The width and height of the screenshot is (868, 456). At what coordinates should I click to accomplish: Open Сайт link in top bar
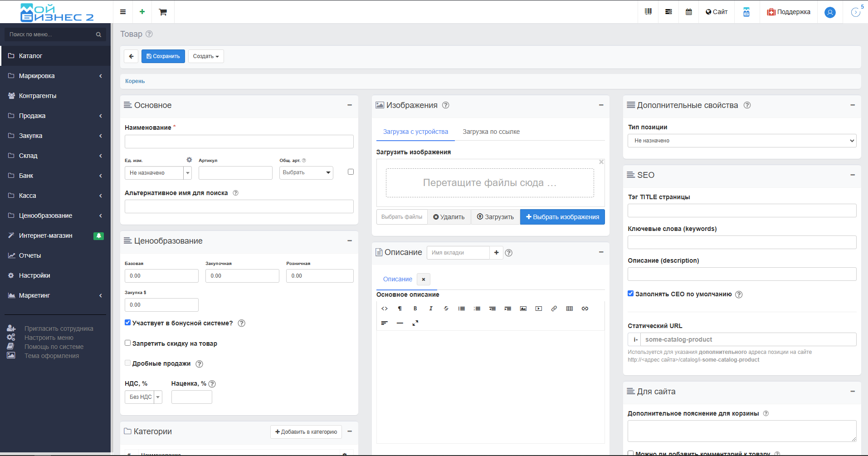pos(717,12)
